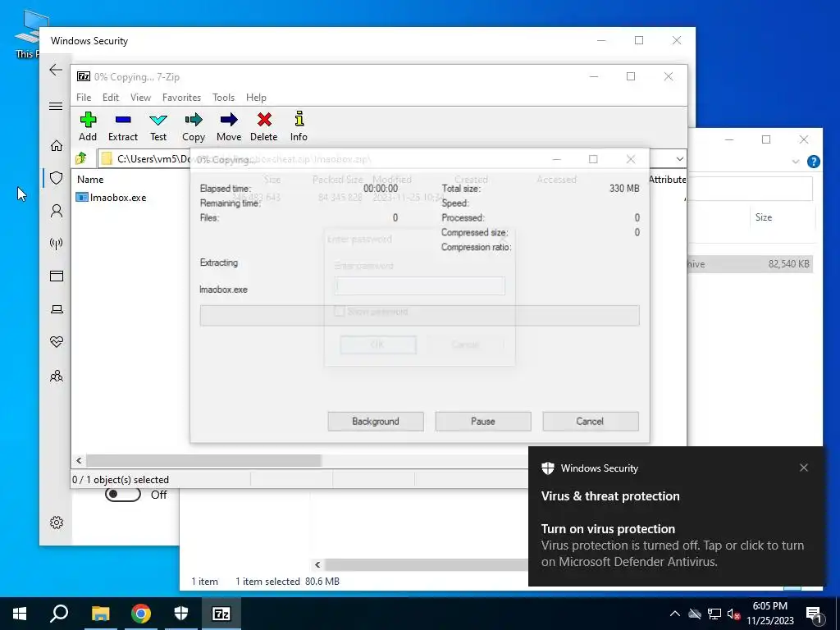This screenshot has height=630, width=840.
Task: Click the Background button
Action: click(x=376, y=421)
